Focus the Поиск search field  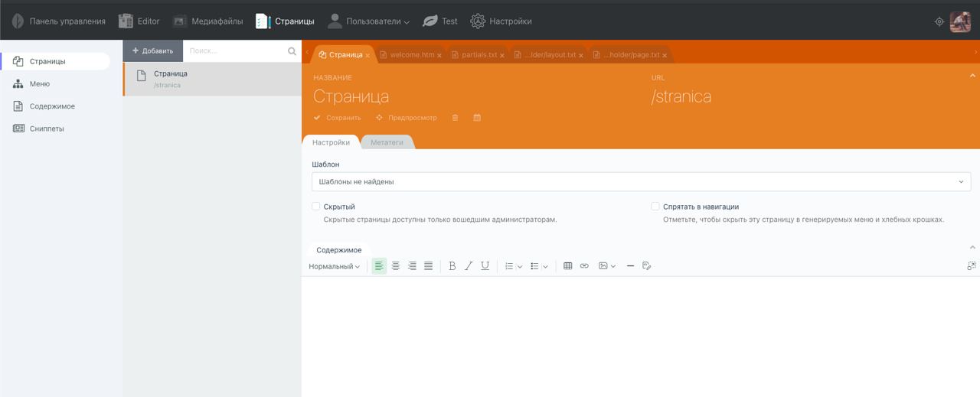point(235,50)
